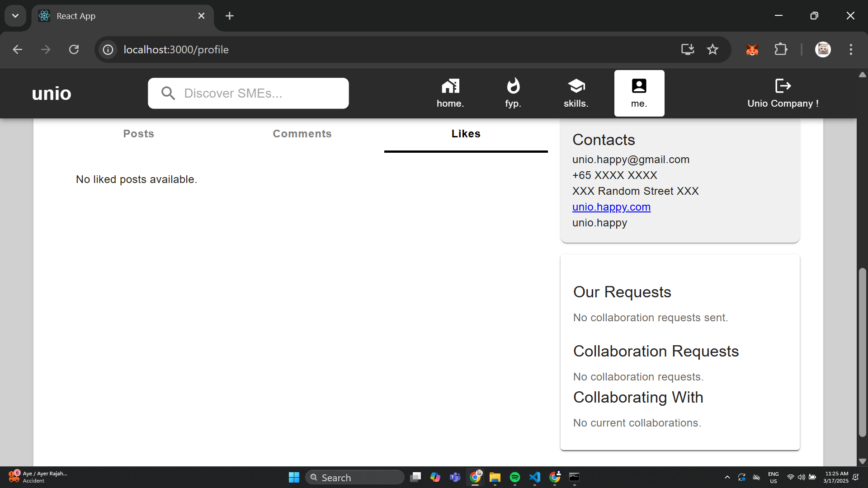Screen dimensions: 868x488
Task: Expand the browser tab search dropdown
Action: pyautogui.click(x=15, y=16)
